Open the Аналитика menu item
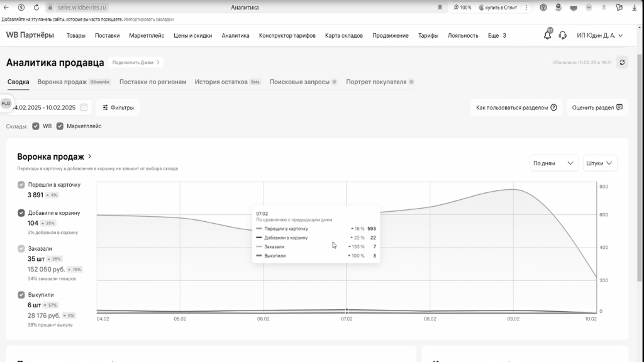 pos(235,36)
